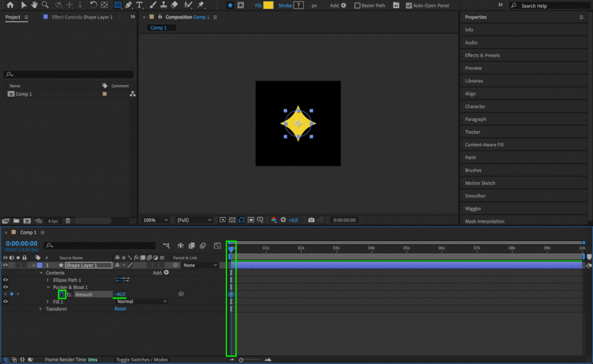
Task: Toggle the stopwatch on the Amount property
Action: [62, 295]
